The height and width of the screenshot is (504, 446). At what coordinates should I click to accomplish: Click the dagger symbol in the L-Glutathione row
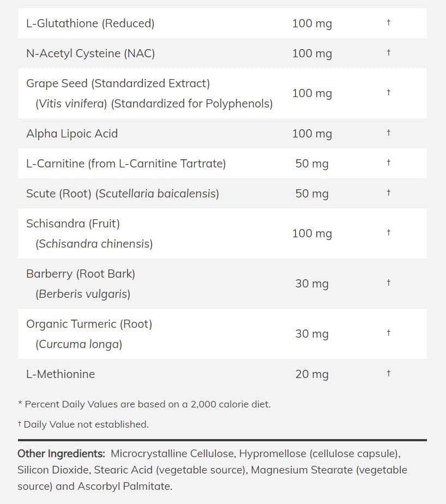pyautogui.click(x=389, y=22)
